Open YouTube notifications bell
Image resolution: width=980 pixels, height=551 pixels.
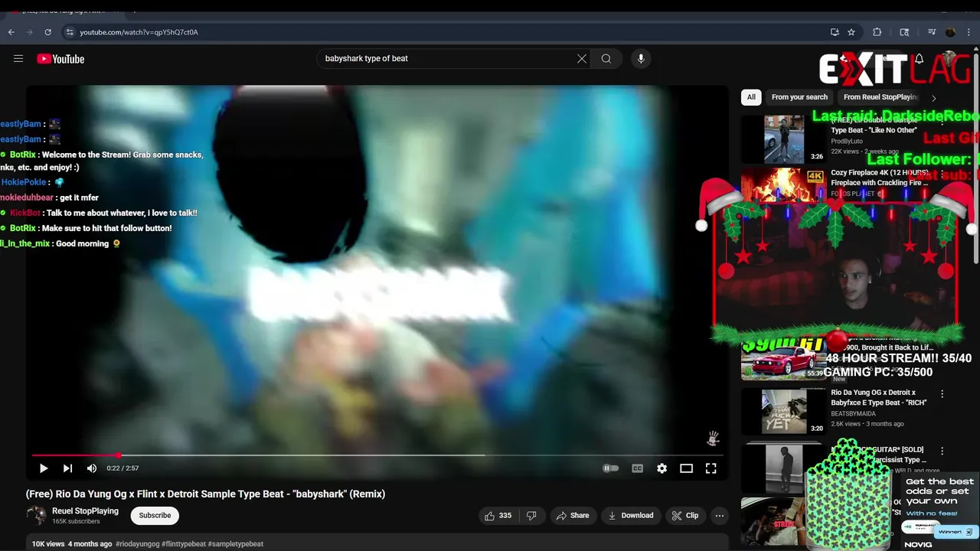[x=919, y=59]
